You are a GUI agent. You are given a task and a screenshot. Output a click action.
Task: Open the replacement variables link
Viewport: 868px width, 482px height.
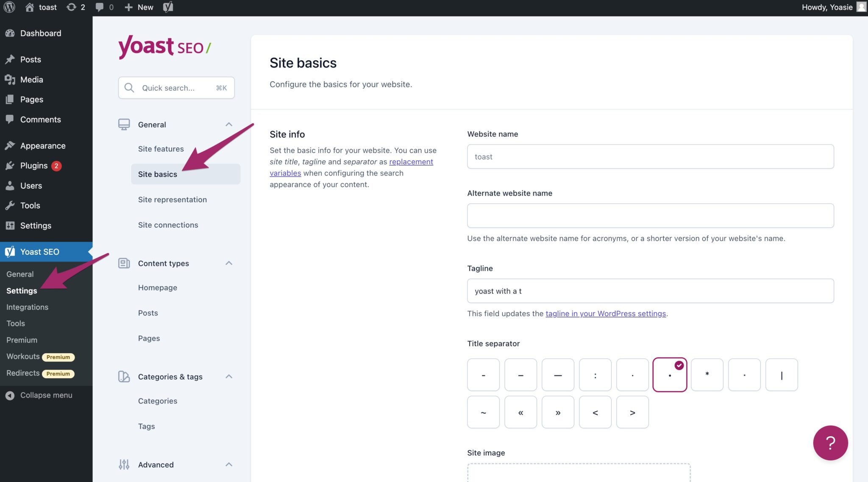(411, 162)
